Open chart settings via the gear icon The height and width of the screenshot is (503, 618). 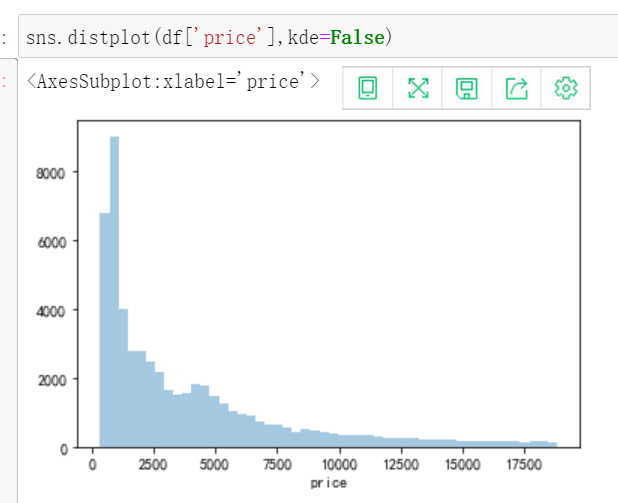(x=566, y=88)
